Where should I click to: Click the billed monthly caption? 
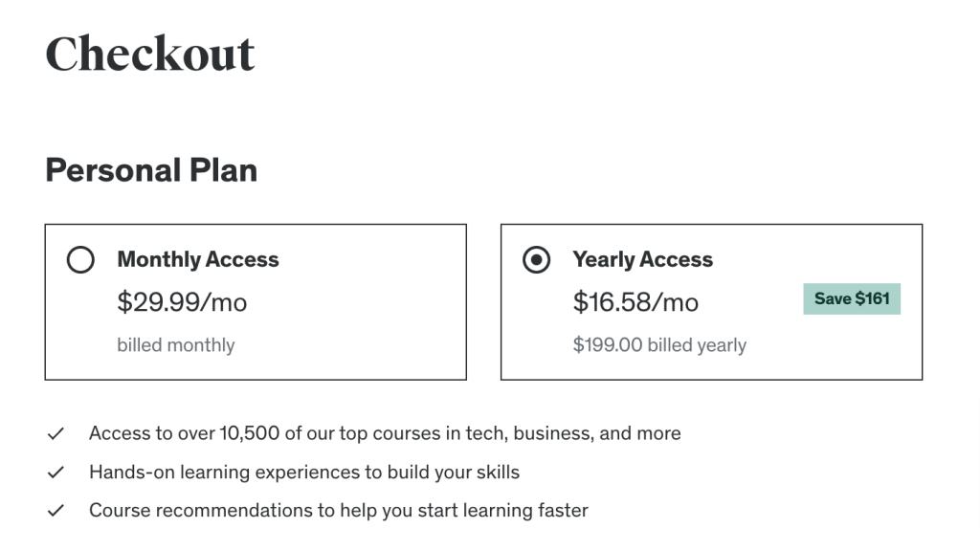pos(176,345)
